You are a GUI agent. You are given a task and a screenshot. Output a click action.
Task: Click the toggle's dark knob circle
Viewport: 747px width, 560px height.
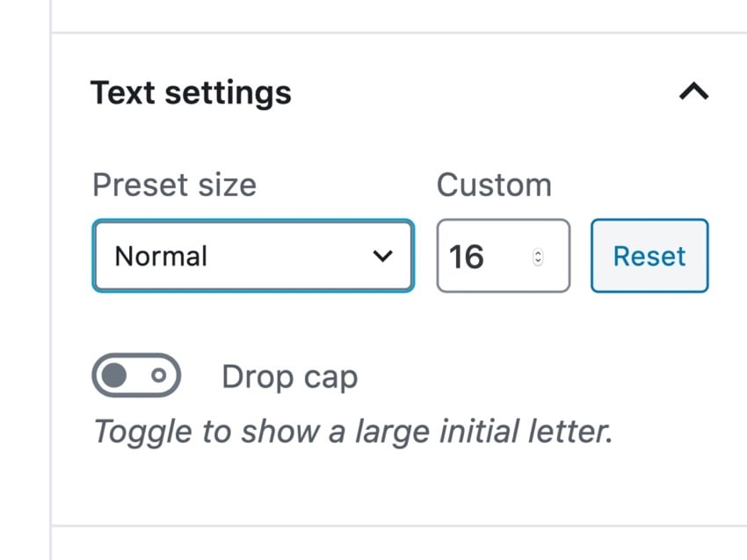(x=114, y=376)
